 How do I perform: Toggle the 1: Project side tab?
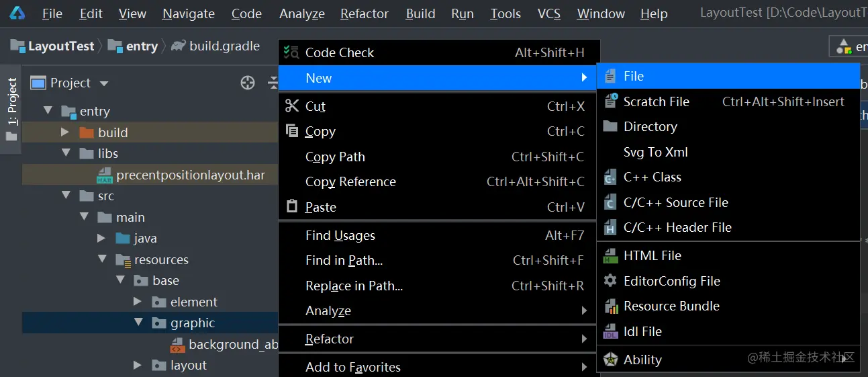click(11, 110)
